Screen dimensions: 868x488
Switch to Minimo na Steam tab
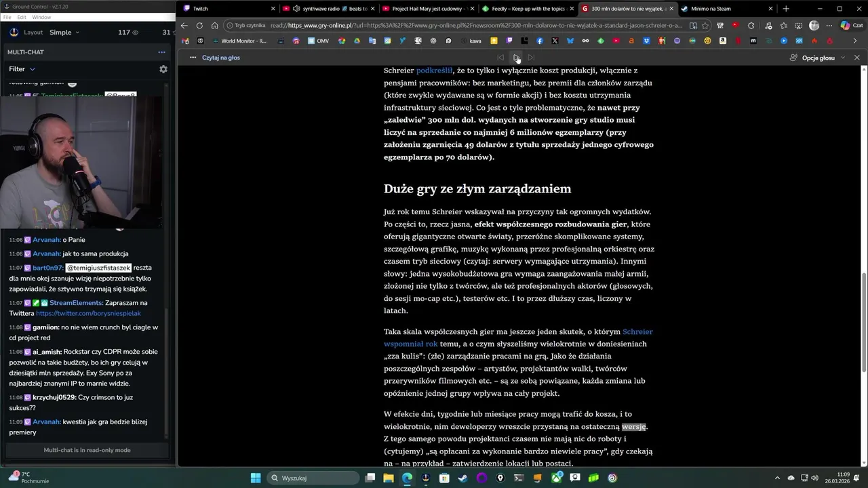point(727,9)
